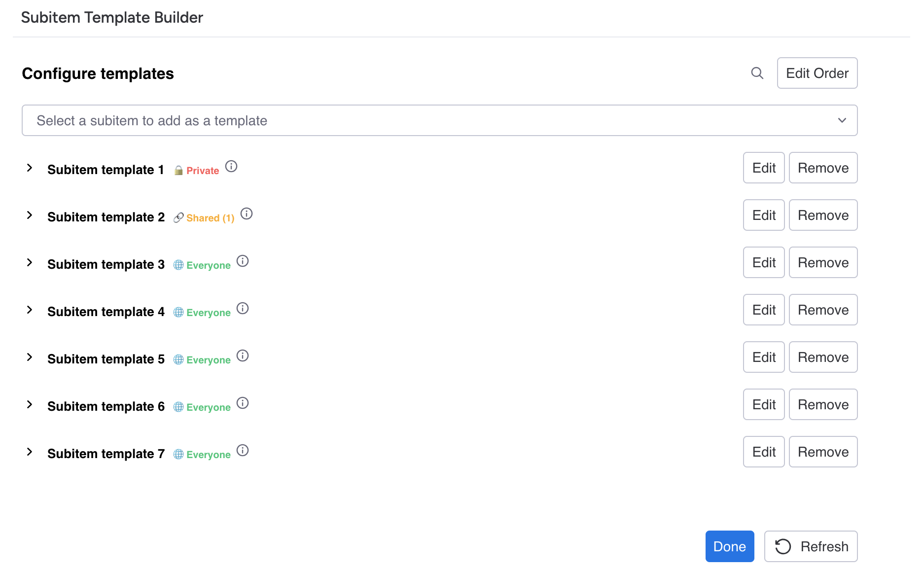Edit Subitem template 1
Image resolution: width=924 pixels, height=571 pixels.
point(764,168)
